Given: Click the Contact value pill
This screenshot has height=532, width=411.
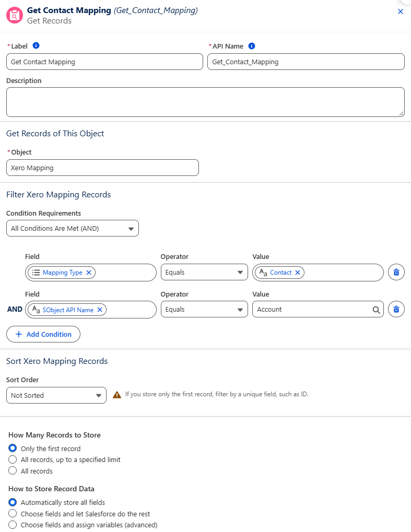Looking at the screenshot, I should 279,273.
